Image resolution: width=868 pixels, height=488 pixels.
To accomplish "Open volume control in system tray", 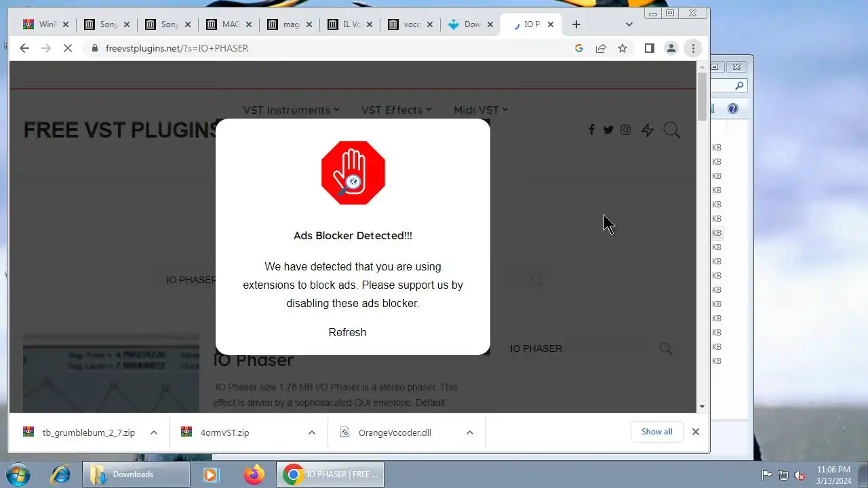I will pyautogui.click(x=800, y=475).
